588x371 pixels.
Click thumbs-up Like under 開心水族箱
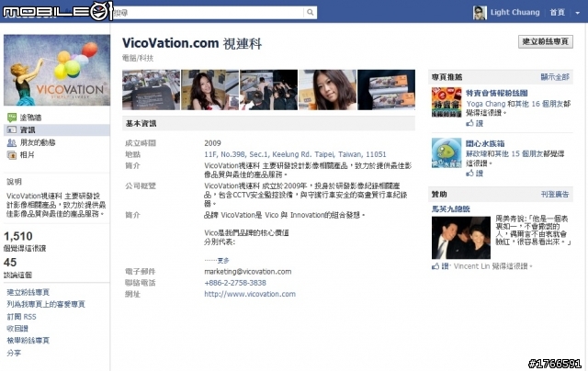click(474, 173)
